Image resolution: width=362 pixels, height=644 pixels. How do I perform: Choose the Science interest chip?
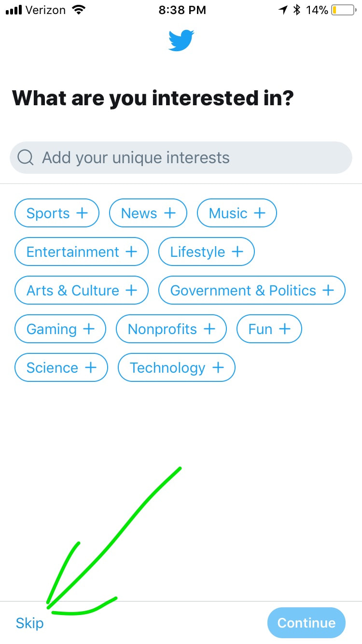61,367
